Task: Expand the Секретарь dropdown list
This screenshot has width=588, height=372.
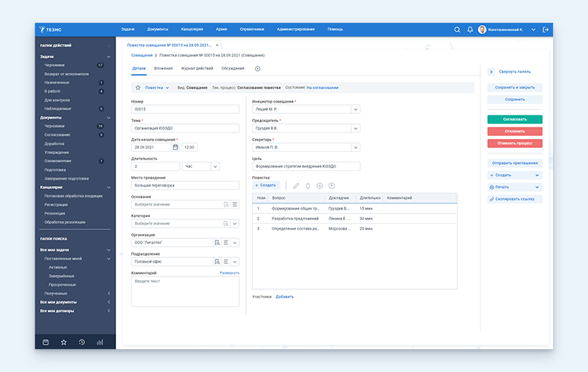Action: click(355, 147)
